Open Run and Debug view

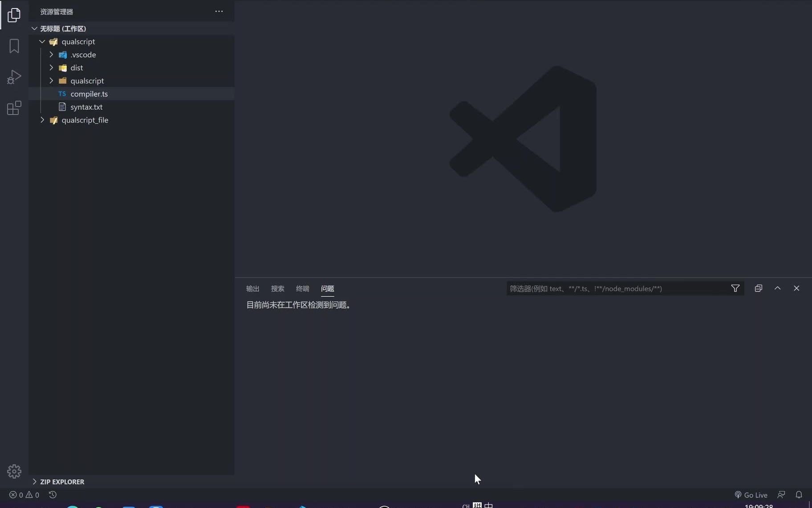click(x=14, y=77)
